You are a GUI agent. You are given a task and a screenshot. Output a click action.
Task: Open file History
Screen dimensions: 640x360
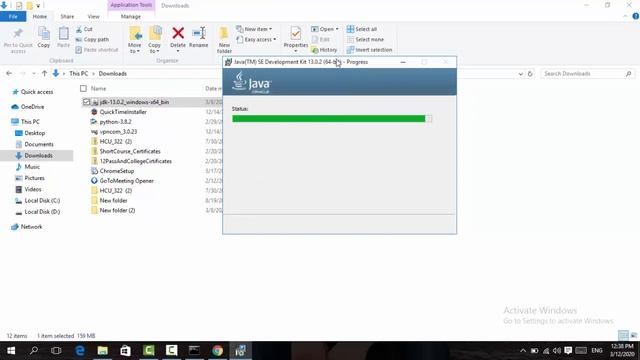[324, 50]
